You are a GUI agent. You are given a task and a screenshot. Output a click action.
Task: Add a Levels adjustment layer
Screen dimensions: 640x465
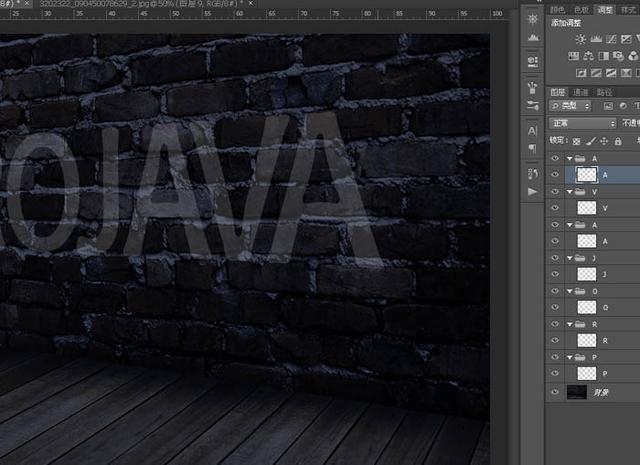pyautogui.click(x=596, y=39)
